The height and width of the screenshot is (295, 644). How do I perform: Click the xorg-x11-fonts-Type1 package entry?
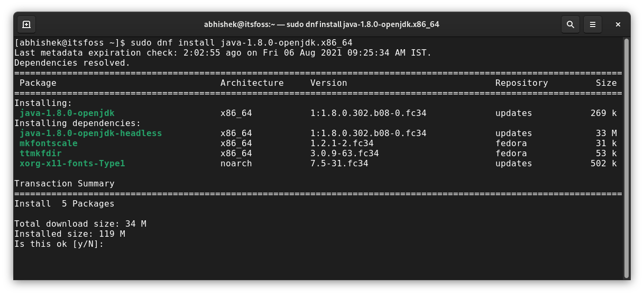click(72, 164)
